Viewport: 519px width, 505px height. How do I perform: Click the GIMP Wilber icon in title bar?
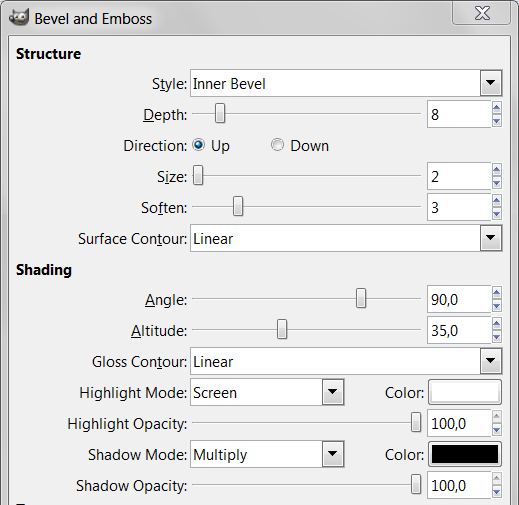[x=19, y=17]
